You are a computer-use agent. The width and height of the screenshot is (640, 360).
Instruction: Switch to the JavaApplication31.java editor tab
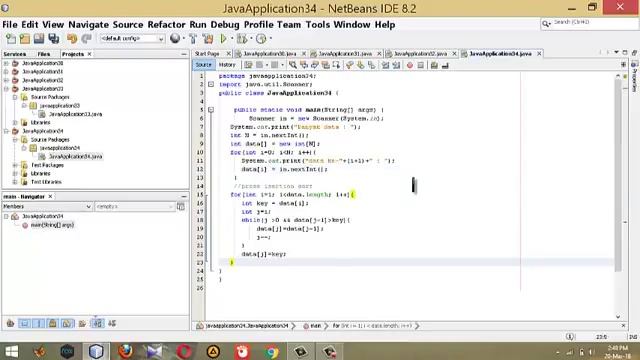coord(345,53)
